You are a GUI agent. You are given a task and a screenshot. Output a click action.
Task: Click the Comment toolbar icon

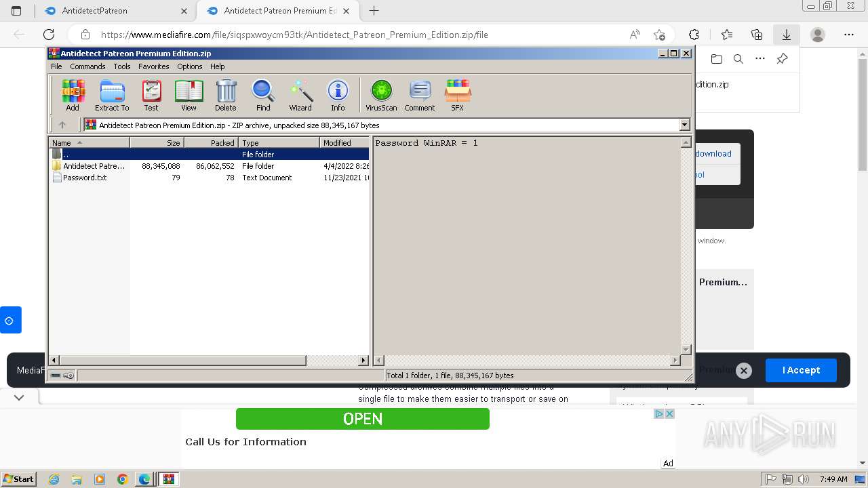pyautogui.click(x=420, y=95)
